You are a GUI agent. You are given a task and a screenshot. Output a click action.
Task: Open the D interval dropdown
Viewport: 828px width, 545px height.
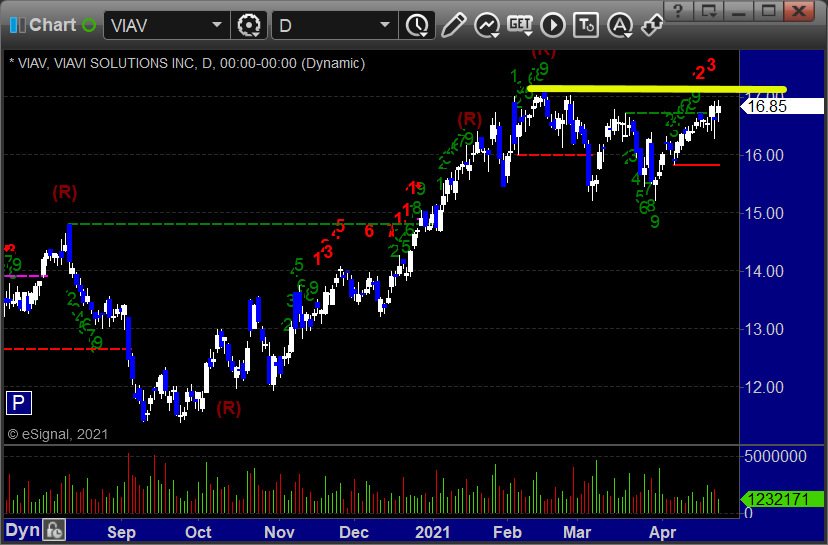tap(385, 25)
